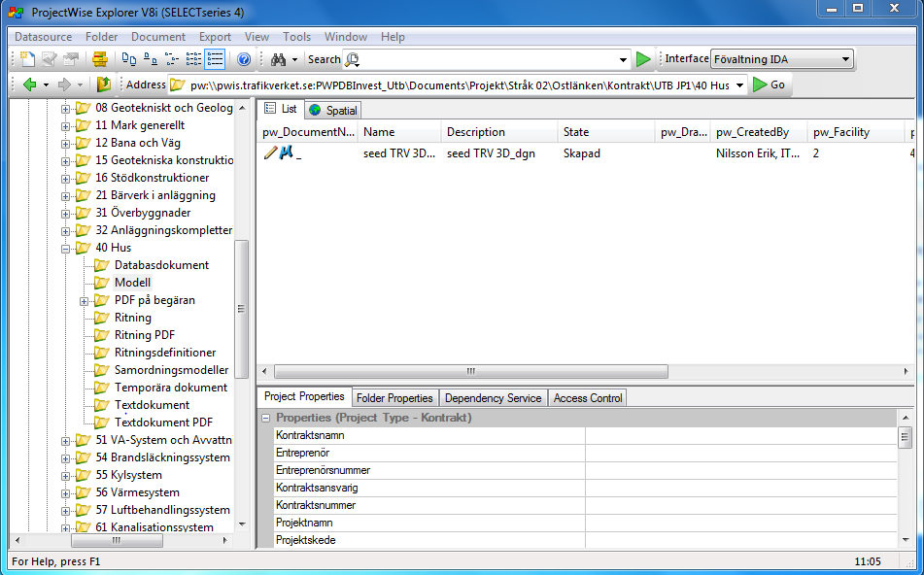Screen dimensions: 924x575
Task: Select the Databasdokument folder
Action: (x=161, y=265)
